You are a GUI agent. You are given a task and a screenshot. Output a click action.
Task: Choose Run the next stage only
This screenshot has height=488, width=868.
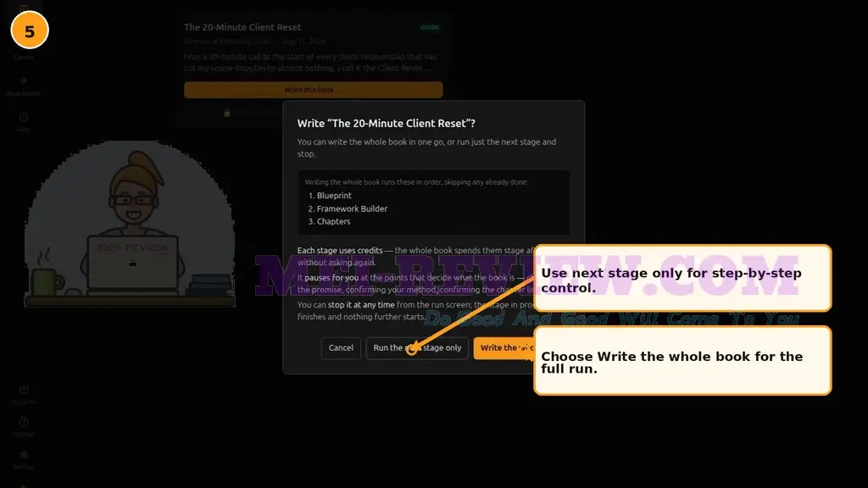click(x=417, y=348)
